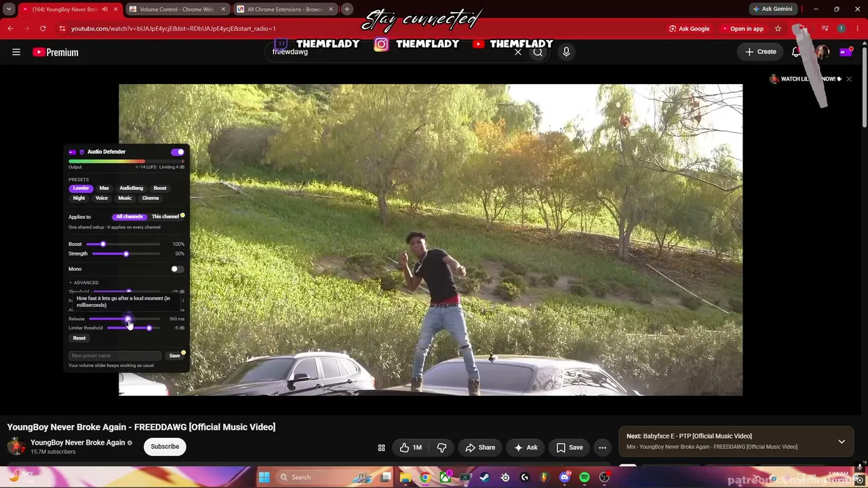Start voice search with the microphone
The width and height of the screenshot is (868, 488).
pos(566,52)
